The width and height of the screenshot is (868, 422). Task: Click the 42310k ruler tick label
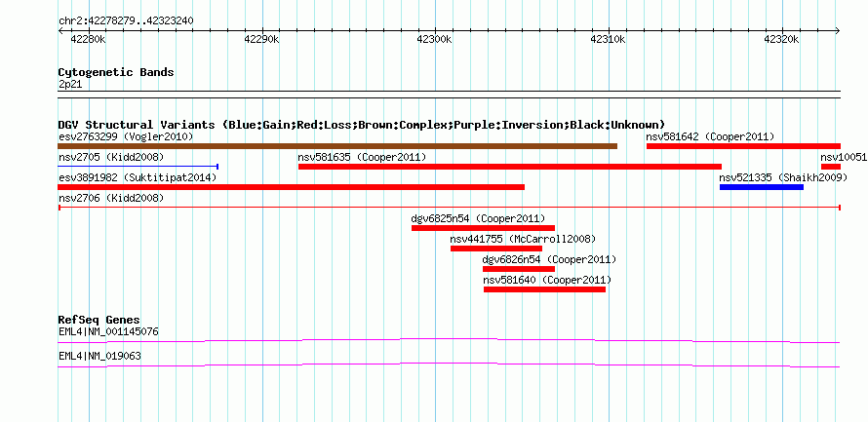(609, 39)
